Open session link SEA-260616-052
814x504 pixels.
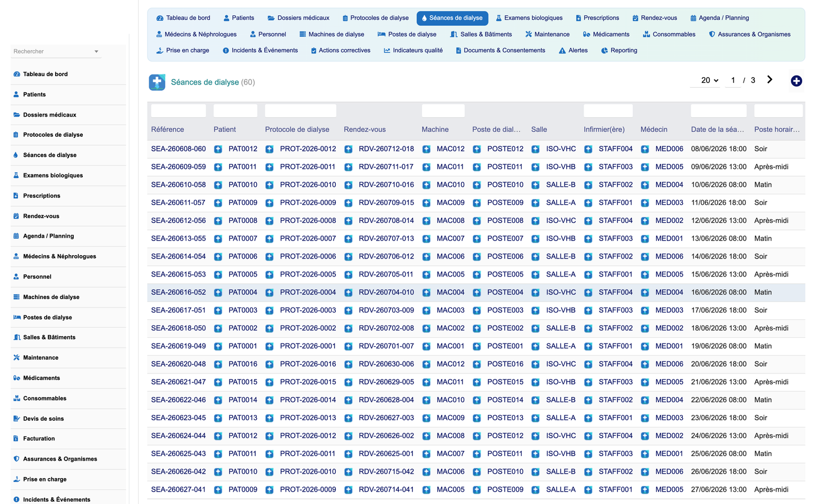click(x=179, y=292)
